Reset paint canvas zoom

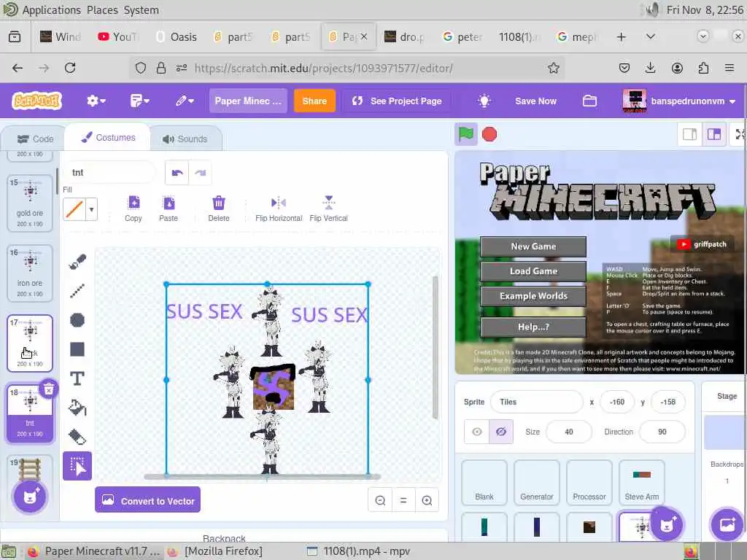[403, 500]
